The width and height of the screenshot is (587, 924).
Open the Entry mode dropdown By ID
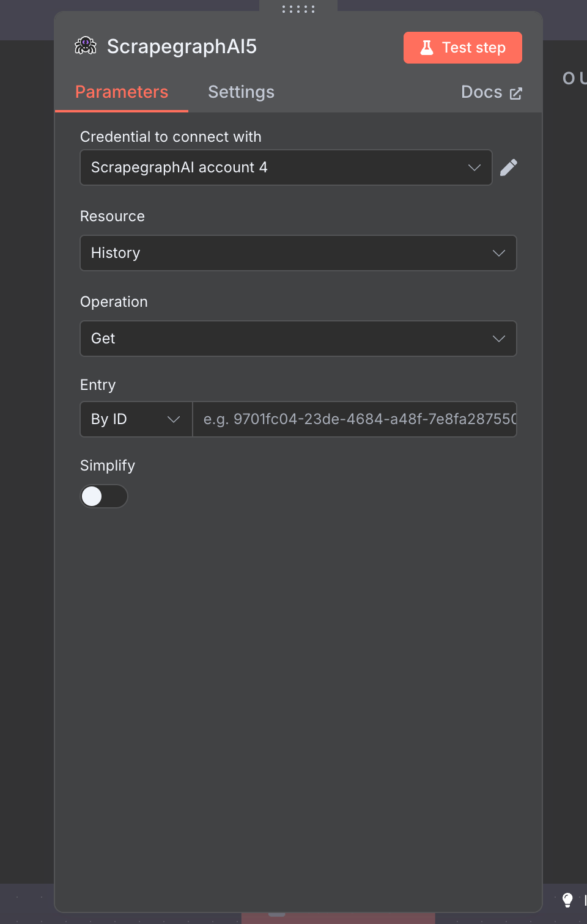(136, 419)
